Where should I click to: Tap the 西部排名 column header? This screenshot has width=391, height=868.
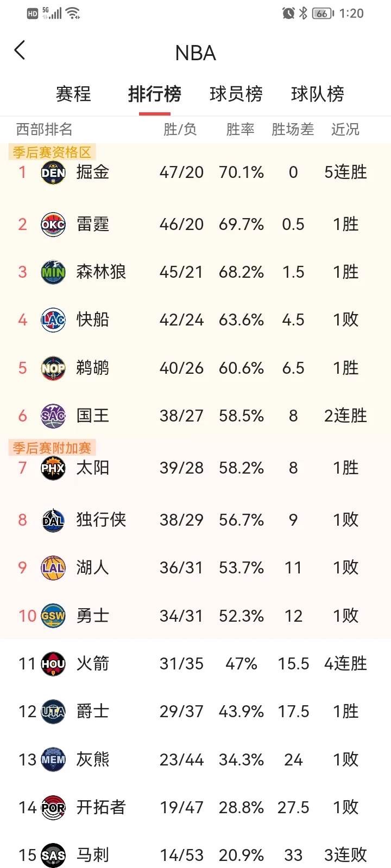pos(43,129)
